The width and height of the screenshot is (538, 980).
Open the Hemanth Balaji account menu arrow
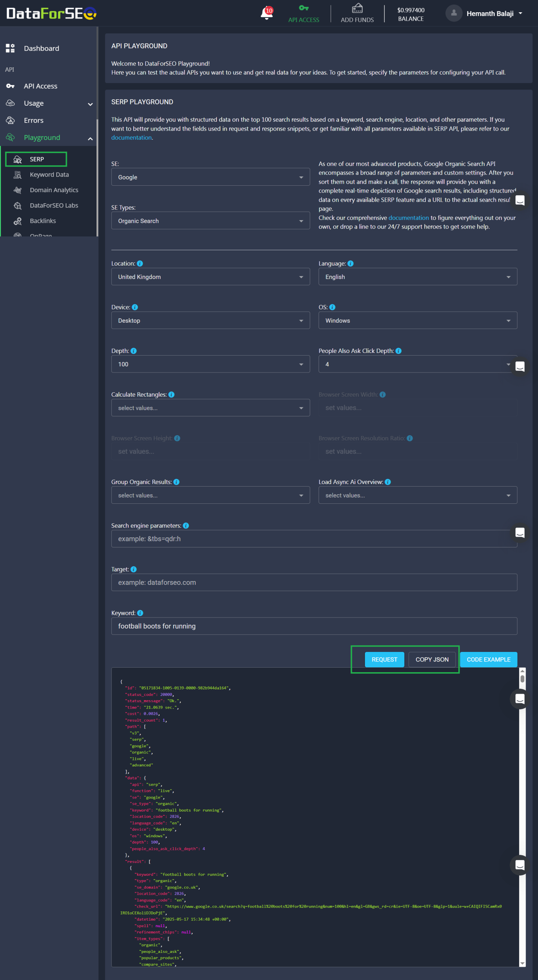tap(520, 13)
